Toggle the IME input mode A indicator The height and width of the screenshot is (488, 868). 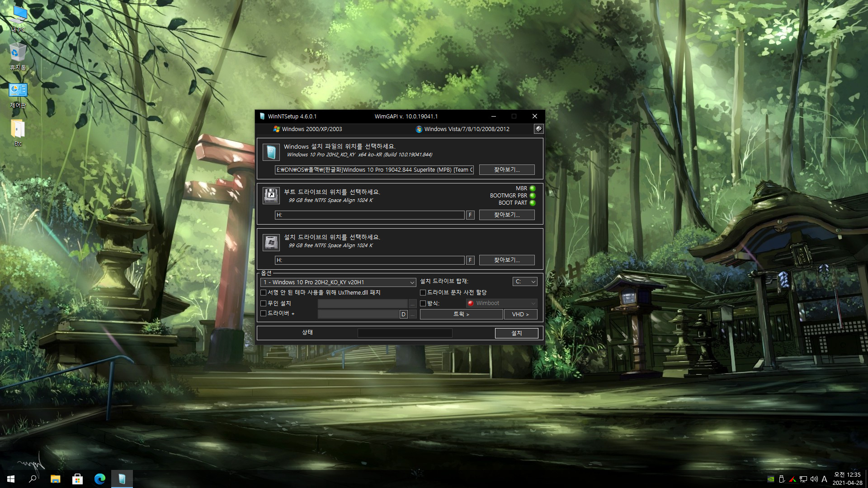click(825, 479)
